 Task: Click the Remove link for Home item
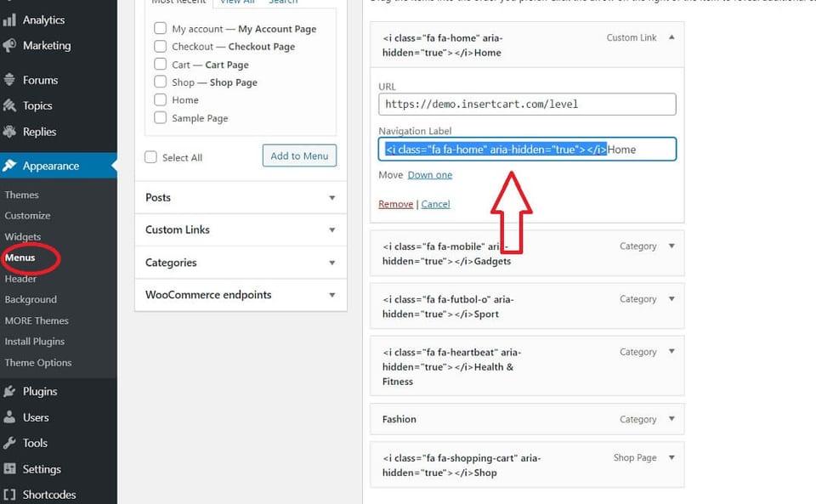tap(395, 204)
